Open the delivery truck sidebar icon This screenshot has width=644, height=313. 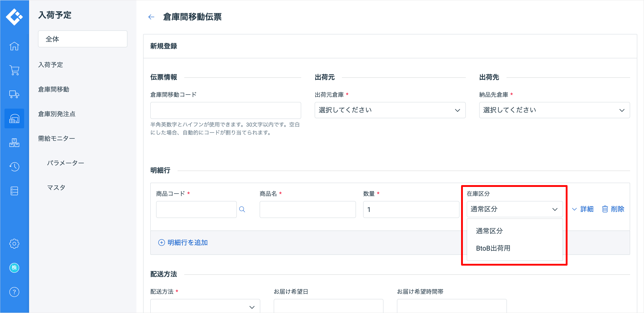pyautogui.click(x=14, y=94)
